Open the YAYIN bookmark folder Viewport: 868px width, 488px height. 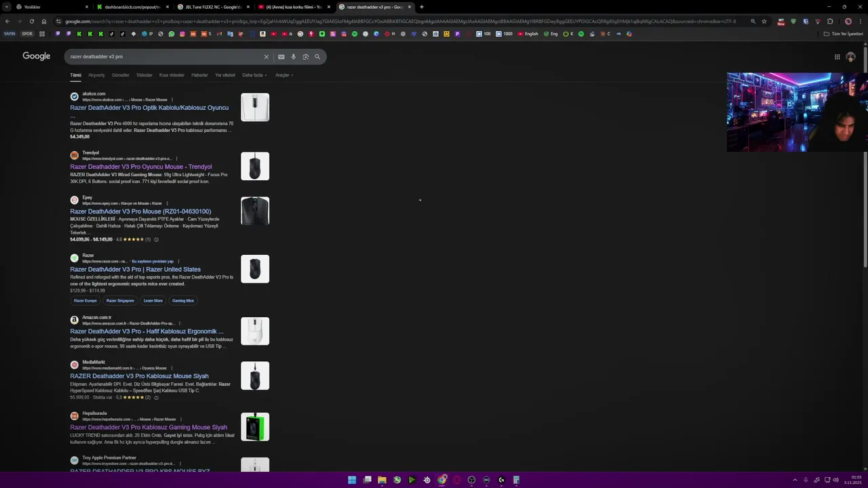pyautogui.click(x=9, y=34)
